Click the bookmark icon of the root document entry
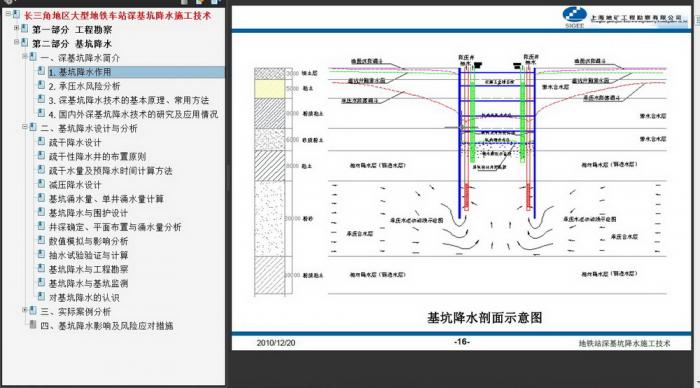The image size is (700, 388). pos(16,14)
